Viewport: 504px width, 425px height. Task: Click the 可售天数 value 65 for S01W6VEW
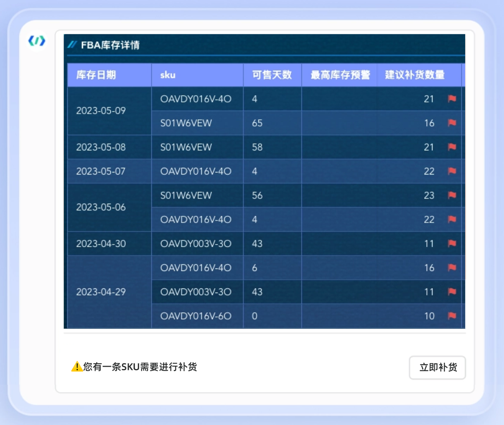(x=257, y=123)
